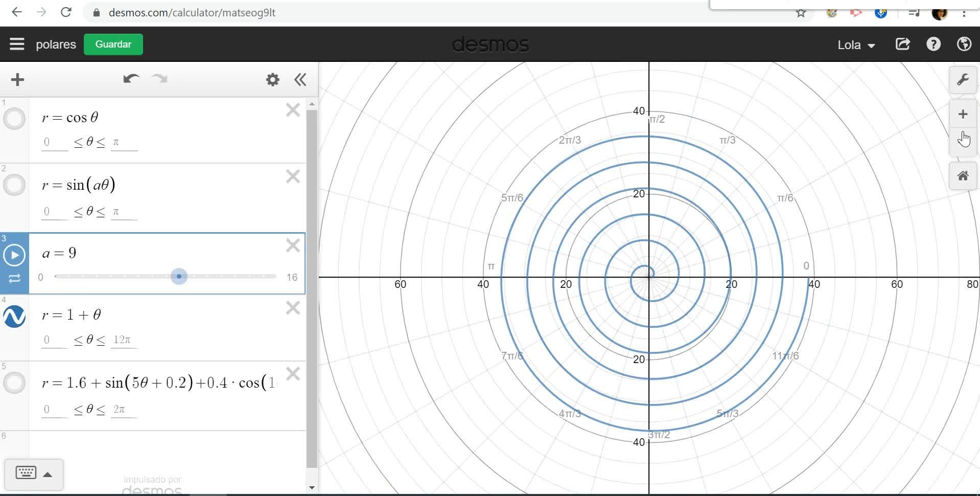Click the slider handle for a

pyautogui.click(x=179, y=277)
